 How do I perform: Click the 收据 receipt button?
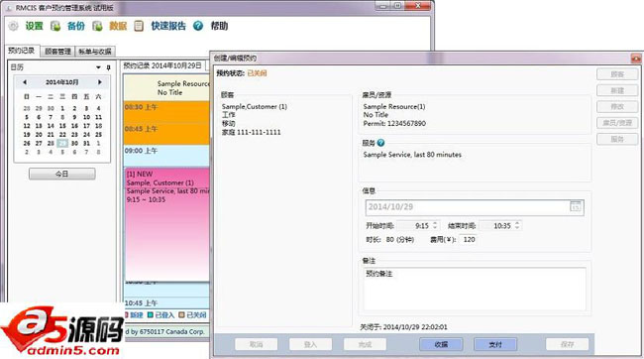(x=441, y=344)
